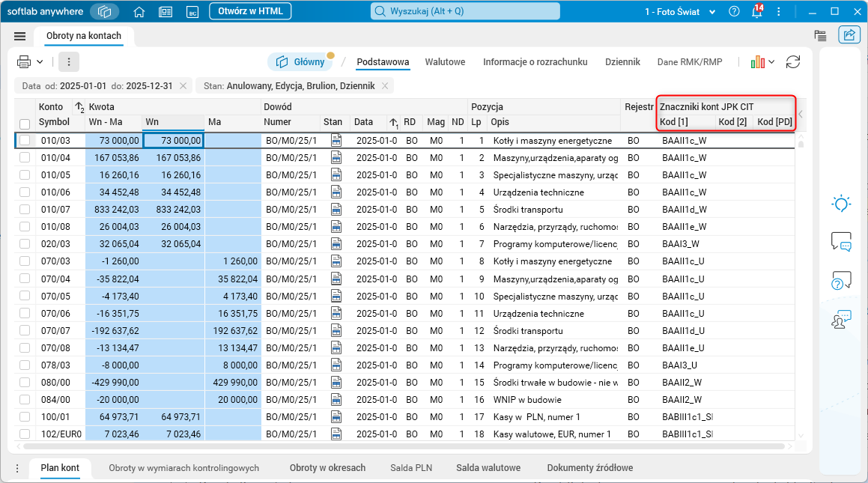
Task: Click the sort arrow beside Konto header
Action: tap(79, 107)
